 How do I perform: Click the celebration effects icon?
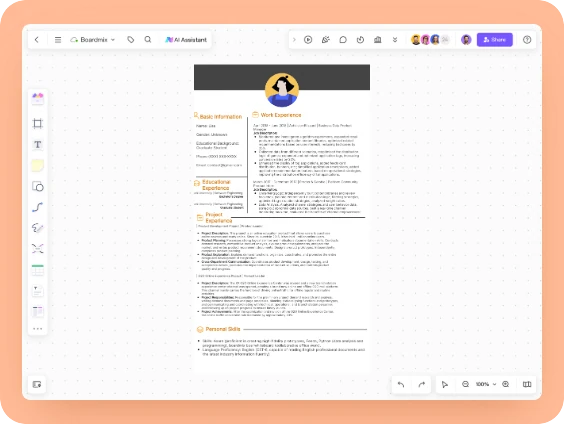point(326,40)
